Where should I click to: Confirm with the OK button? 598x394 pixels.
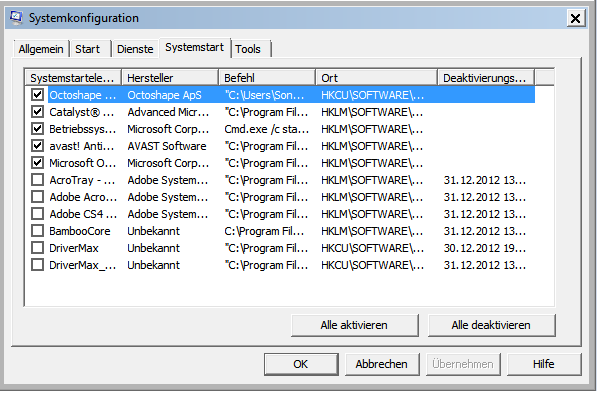click(x=301, y=364)
